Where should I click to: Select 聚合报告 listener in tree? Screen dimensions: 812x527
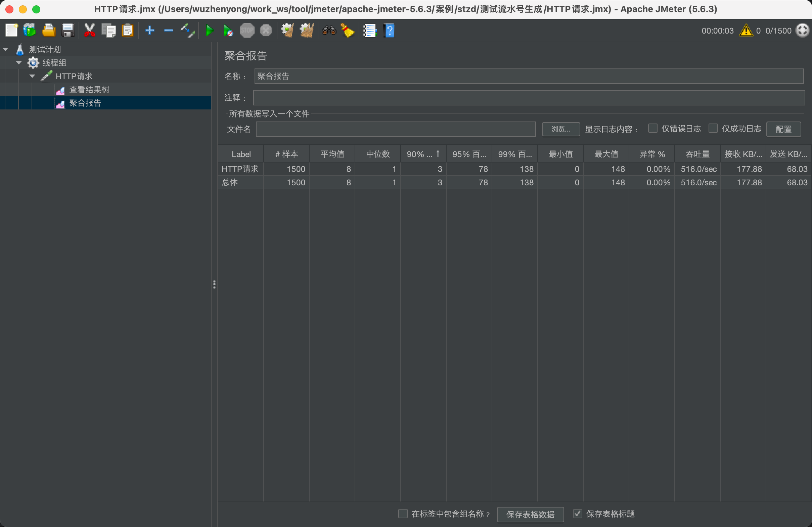(x=85, y=103)
